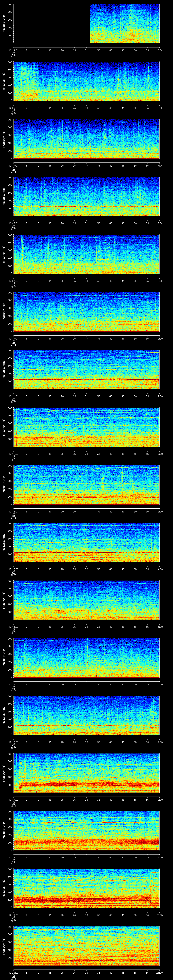
Task: Click the '12:17:00' time axis label
Action: click(13, 799)
